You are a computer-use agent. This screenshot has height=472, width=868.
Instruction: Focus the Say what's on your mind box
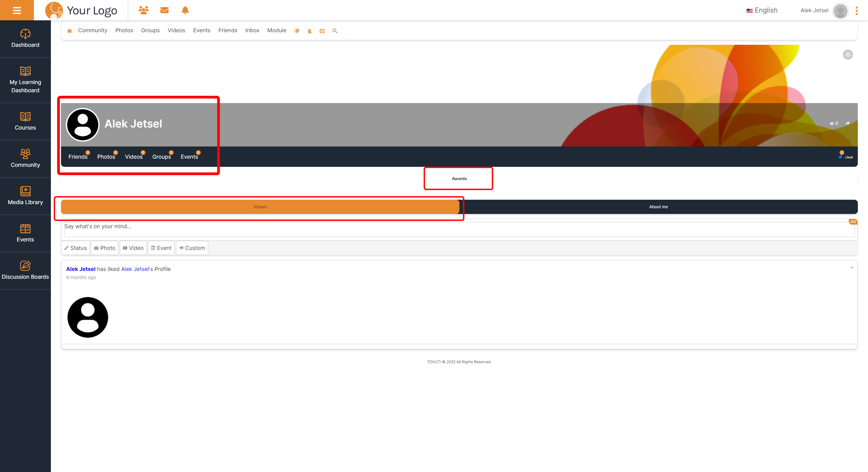point(459,229)
